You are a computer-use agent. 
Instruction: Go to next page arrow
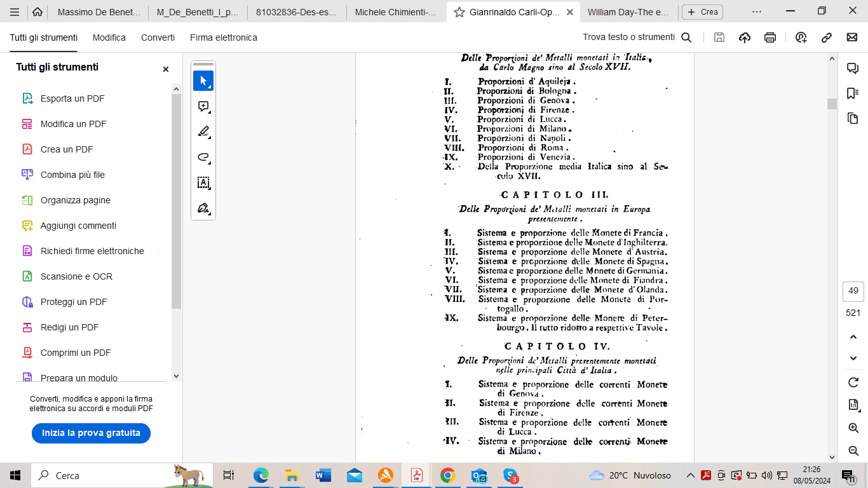(853, 358)
